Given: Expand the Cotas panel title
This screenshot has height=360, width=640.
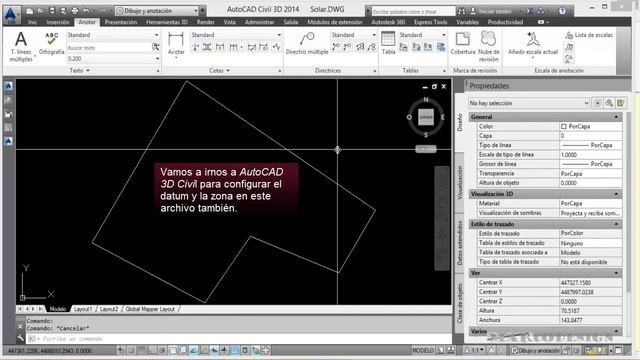Looking at the screenshot, I should tap(220, 71).
